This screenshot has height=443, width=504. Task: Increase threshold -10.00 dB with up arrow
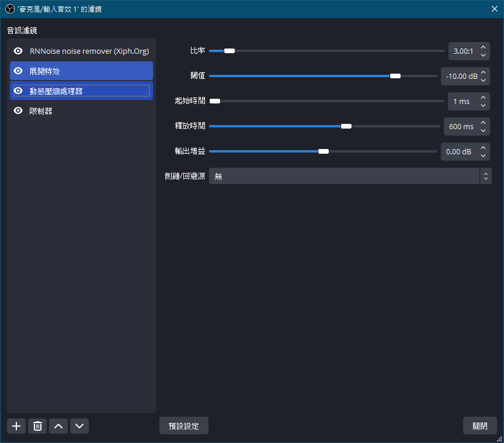[483, 72]
